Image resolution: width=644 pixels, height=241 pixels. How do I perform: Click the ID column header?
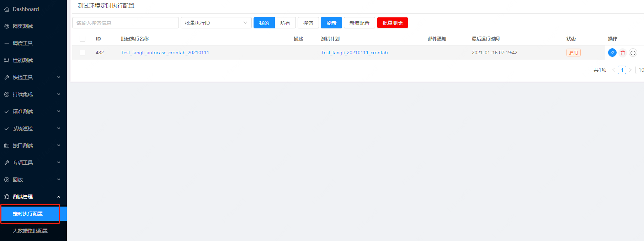pyautogui.click(x=98, y=39)
